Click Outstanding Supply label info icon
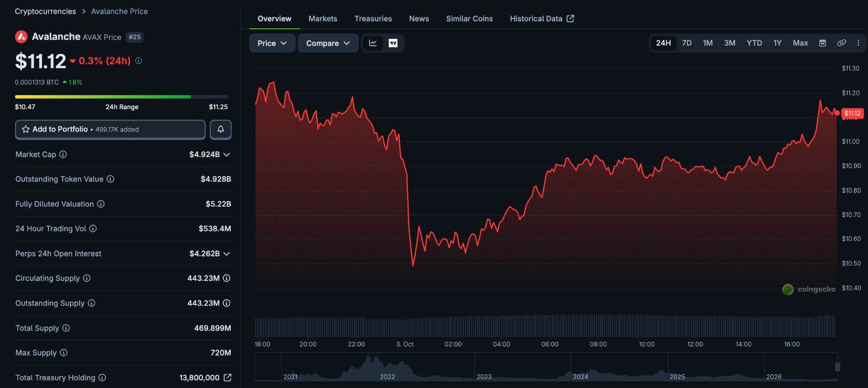 tap(92, 303)
